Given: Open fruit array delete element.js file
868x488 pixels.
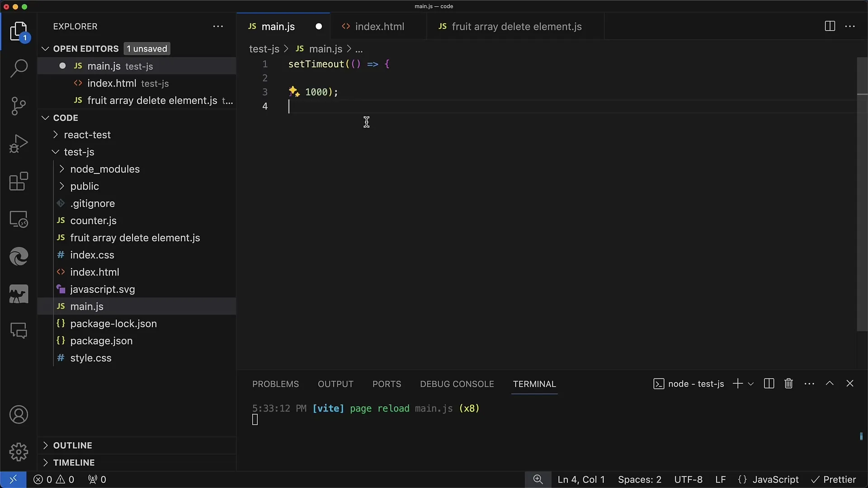Looking at the screenshot, I should (x=135, y=238).
